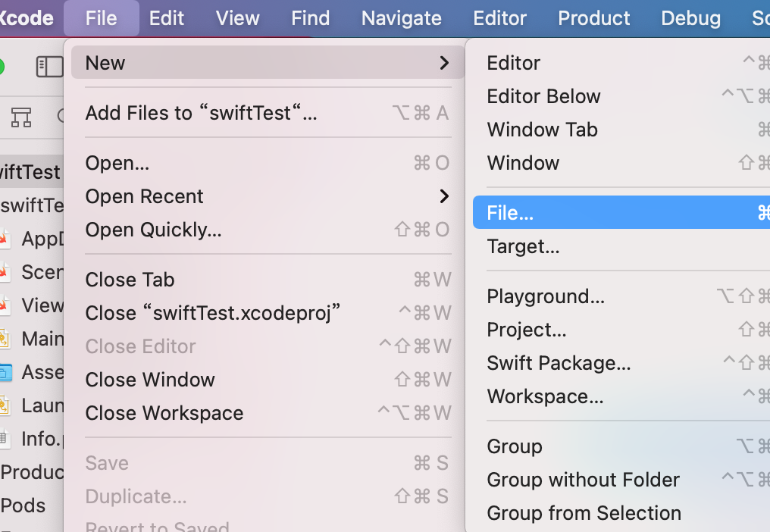Image resolution: width=770 pixels, height=532 pixels.
Task: Open the Edit menu
Action: pyautogui.click(x=167, y=18)
